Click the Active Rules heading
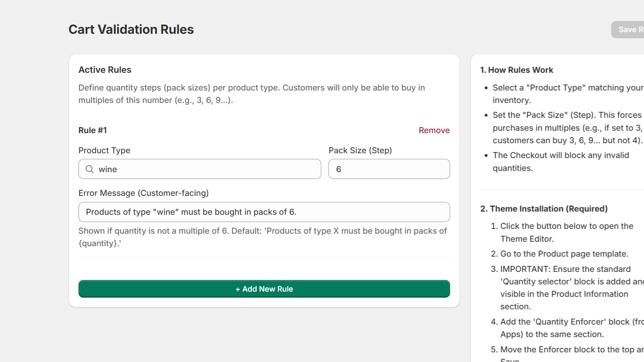Image resolution: width=644 pixels, height=362 pixels. coord(105,70)
